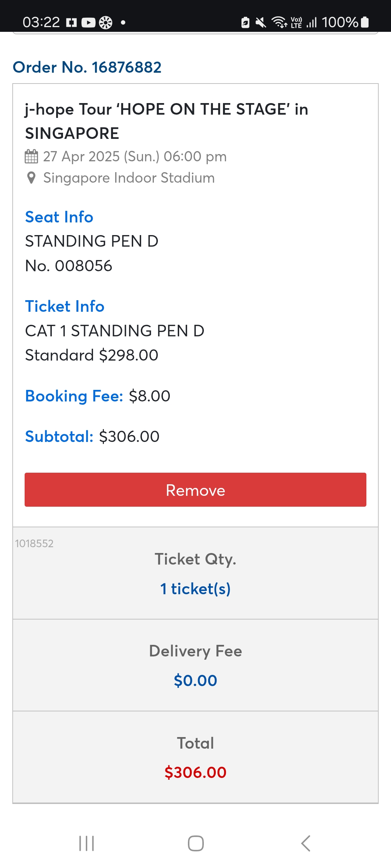This screenshot has height=868, width=391.
Task: Tap the battery icon in status bar
Action: click(365, 22)
